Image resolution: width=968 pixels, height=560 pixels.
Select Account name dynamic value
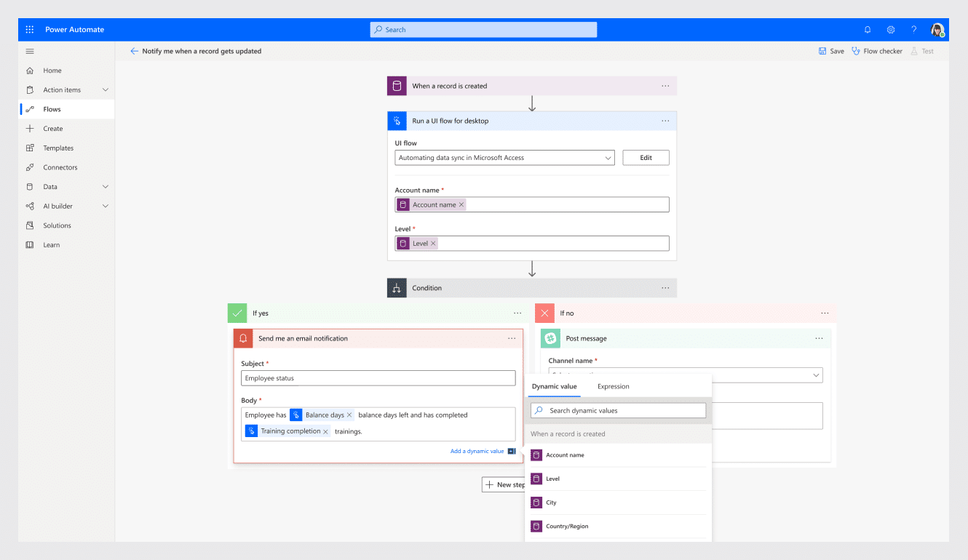618,455
